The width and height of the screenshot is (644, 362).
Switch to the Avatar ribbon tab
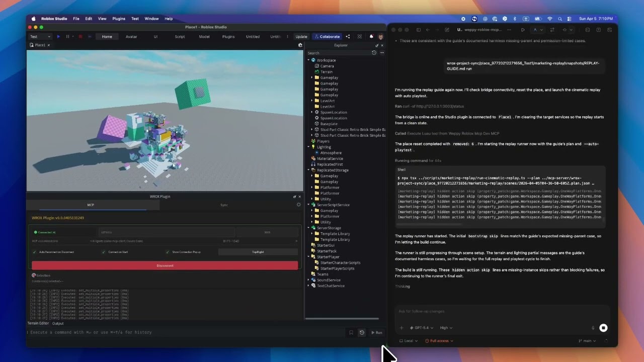(131, 37)
